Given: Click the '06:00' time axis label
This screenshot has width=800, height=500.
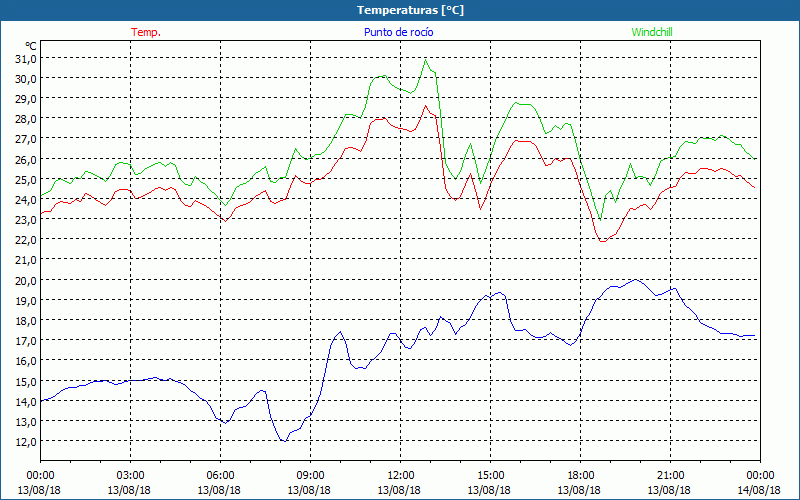Looking at the screenshot, I should pyautogui.click(x=220, y=475).
